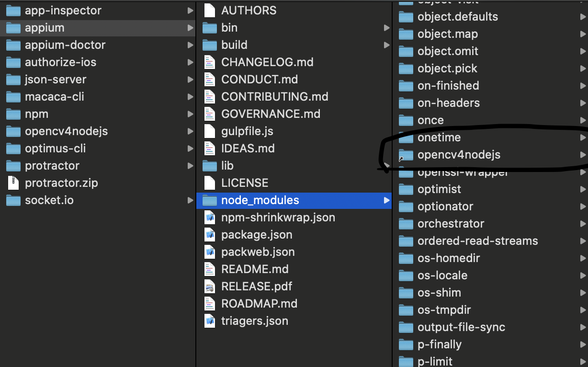
Task: Select the GOVERNANCE.md file name
Action: 271,114
